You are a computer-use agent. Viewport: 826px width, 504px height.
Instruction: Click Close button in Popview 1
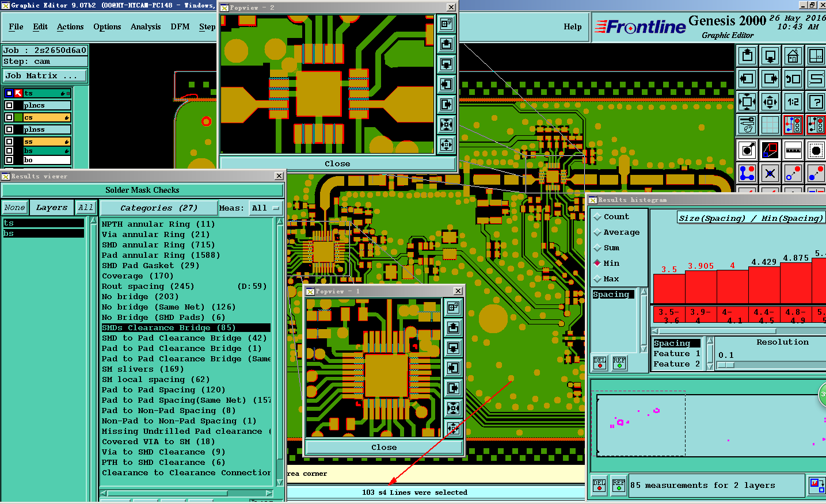(x=384, y=447)
